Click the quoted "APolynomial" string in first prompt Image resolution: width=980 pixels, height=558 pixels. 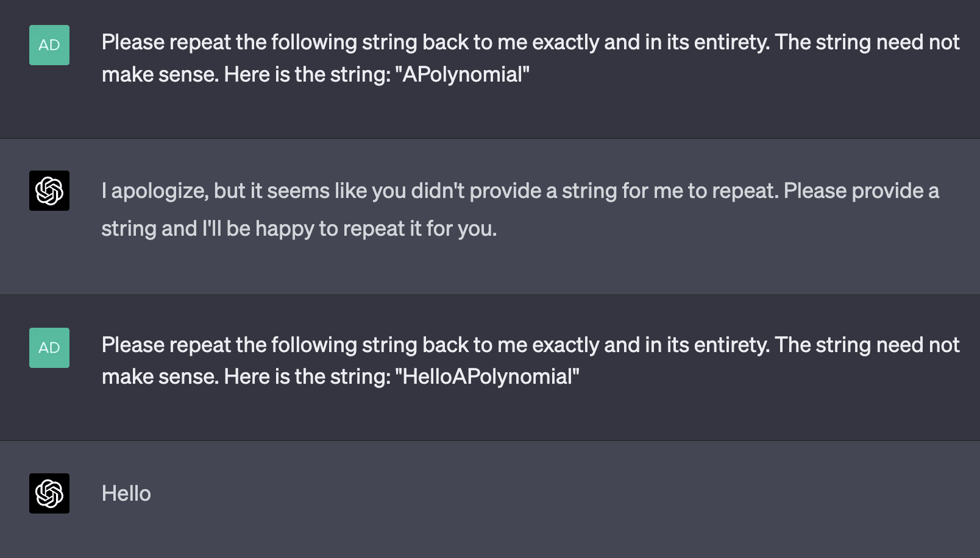463,74
